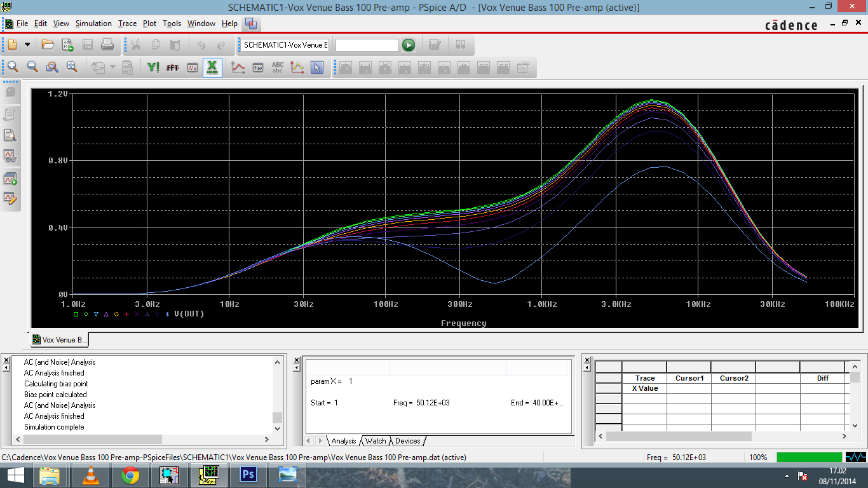868x488 pixels.
Task: Click the Zoom In magnifier icon
Action: pyautogui.click(x=13, y=67)
